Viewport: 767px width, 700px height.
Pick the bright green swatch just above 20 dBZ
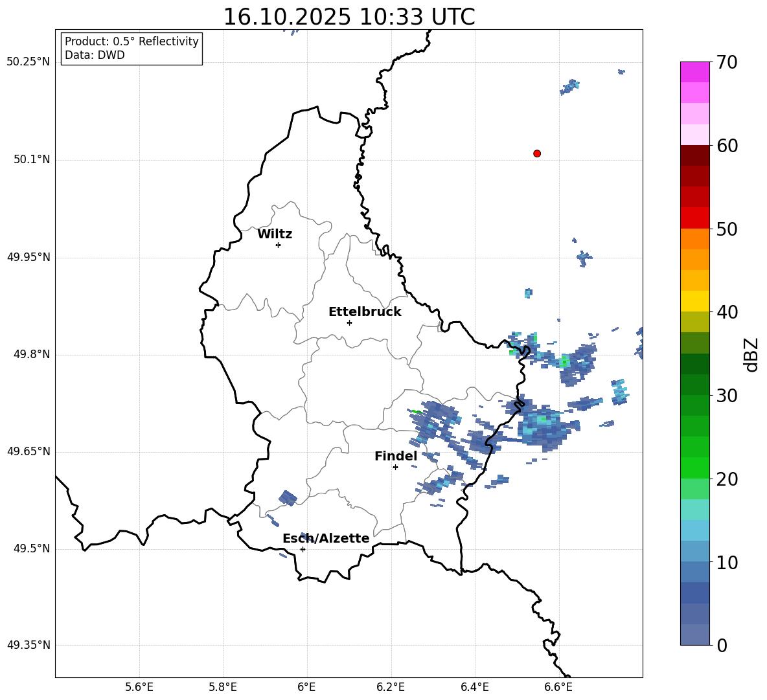(x=695, y=468)
